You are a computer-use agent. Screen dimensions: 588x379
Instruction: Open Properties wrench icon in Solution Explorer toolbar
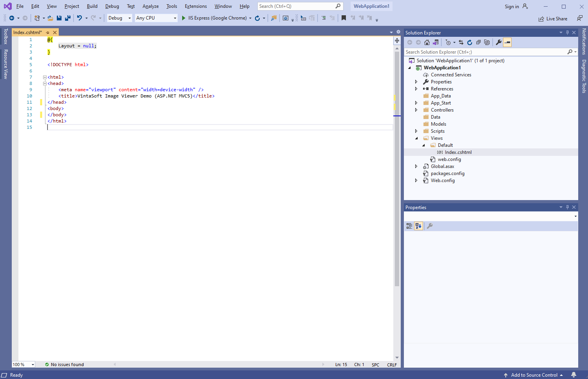pyautogui.click(x=499, y=42)
